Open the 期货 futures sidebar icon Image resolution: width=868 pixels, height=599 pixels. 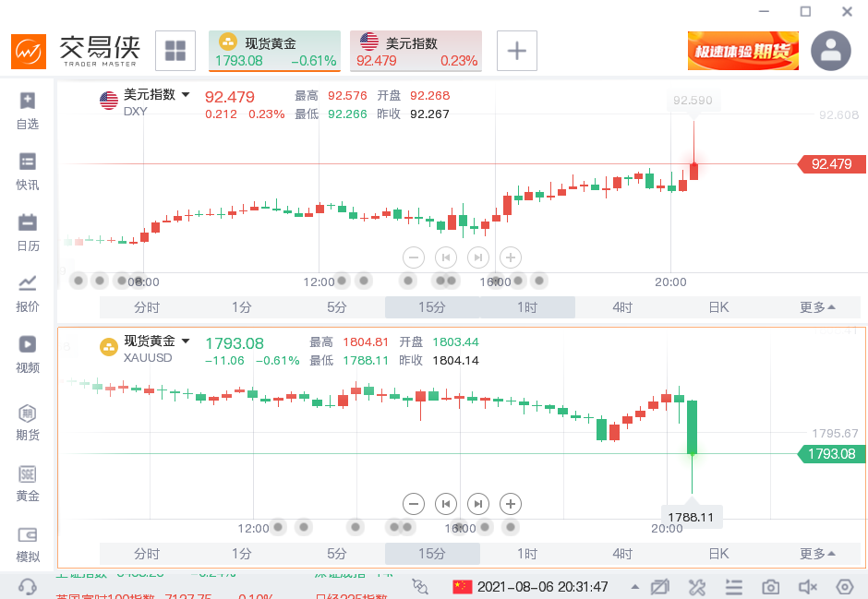(27, 423)
